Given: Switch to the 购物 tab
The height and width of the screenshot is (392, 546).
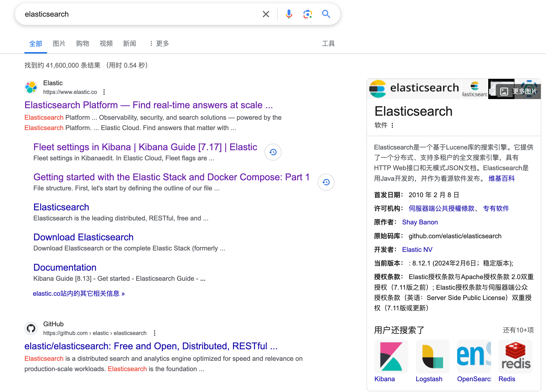Looking at the screenshot, I should point(82,43).
